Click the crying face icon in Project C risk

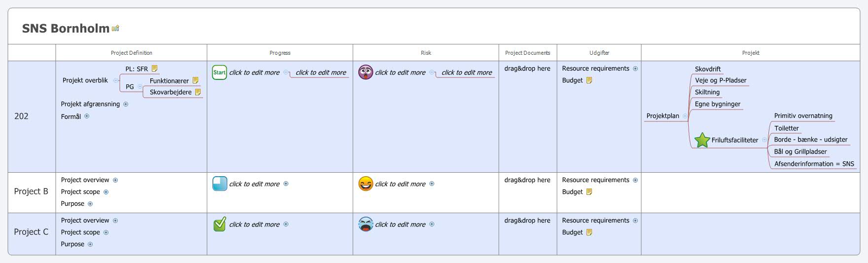[366, 225]
